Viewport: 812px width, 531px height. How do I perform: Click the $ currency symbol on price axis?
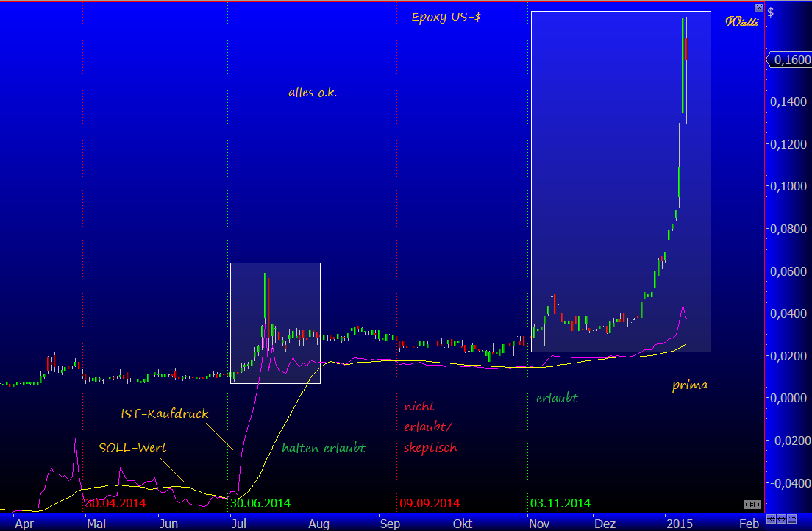point(770,13)
